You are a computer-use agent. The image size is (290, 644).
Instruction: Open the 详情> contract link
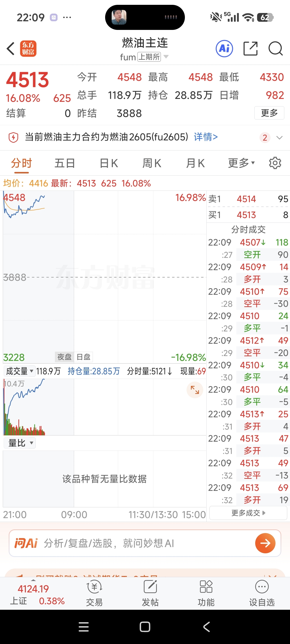click(205, 137)
